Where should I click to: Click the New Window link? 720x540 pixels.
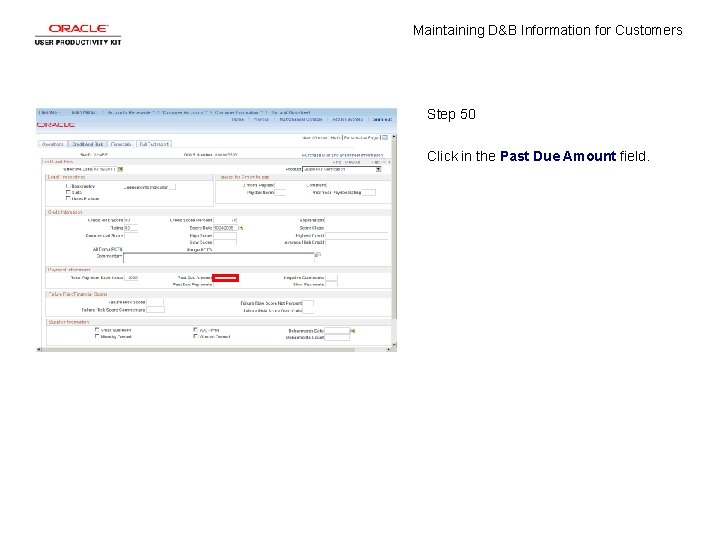(x=315, y=138)
